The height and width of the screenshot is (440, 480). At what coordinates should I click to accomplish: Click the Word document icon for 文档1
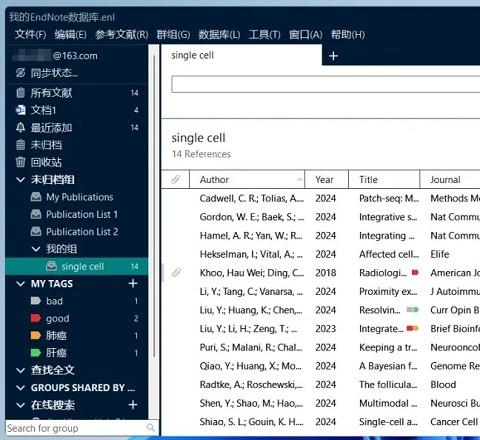[20, 110]
